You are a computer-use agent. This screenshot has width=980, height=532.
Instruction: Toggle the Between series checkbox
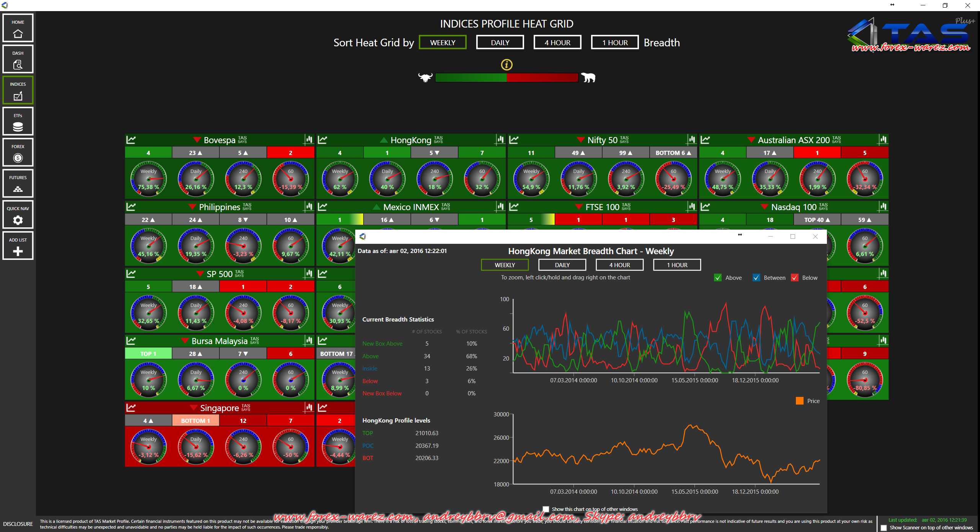(x=756, y=278)
